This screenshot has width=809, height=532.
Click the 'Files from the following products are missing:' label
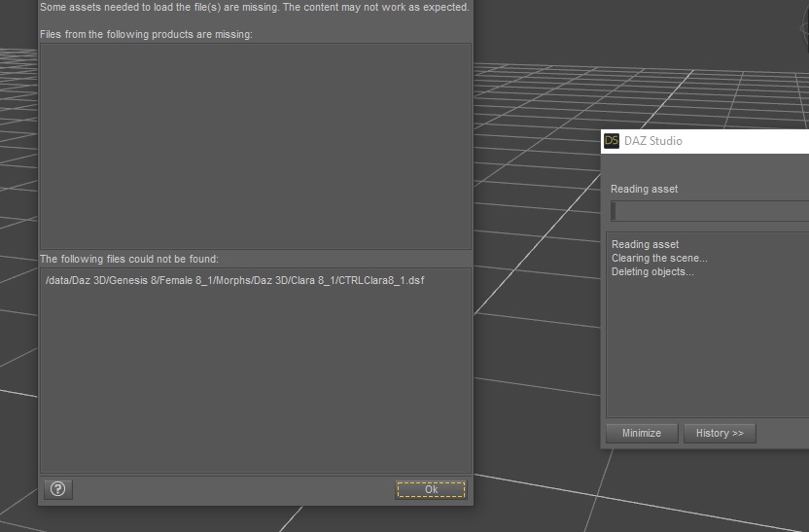146,35
